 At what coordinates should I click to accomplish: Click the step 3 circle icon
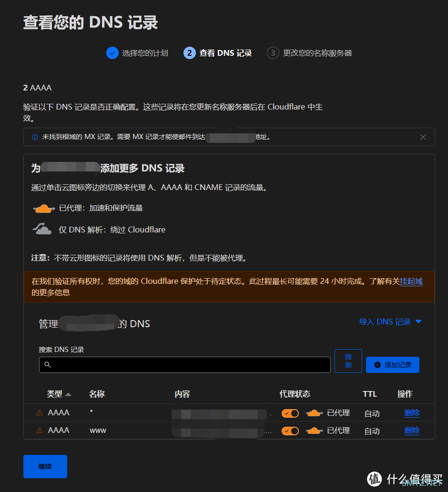[x=273, y=53]
